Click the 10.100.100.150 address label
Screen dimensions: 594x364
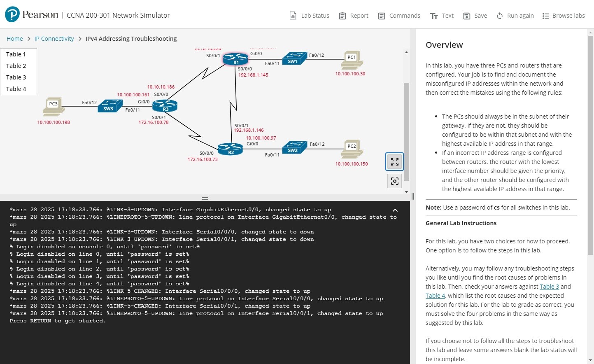[x=352, y=164]
